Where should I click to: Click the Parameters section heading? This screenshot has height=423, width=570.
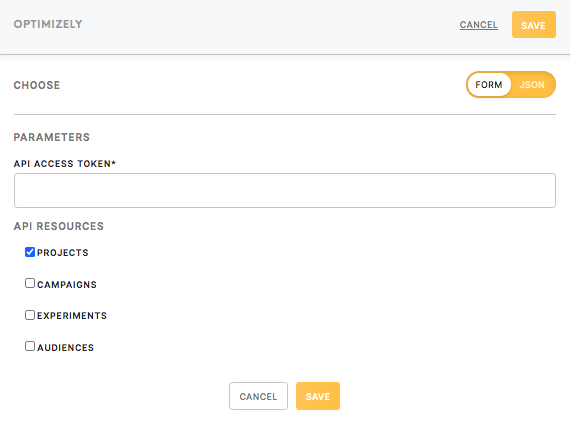tap(52, 137)
